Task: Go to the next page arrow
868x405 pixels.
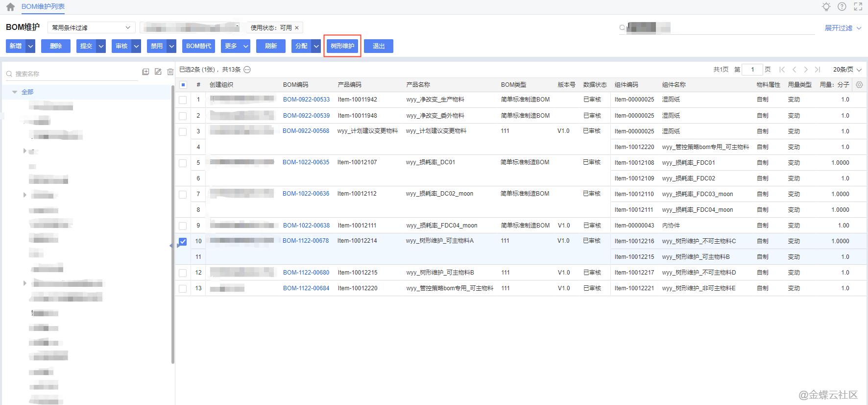Action: (806, 70)
